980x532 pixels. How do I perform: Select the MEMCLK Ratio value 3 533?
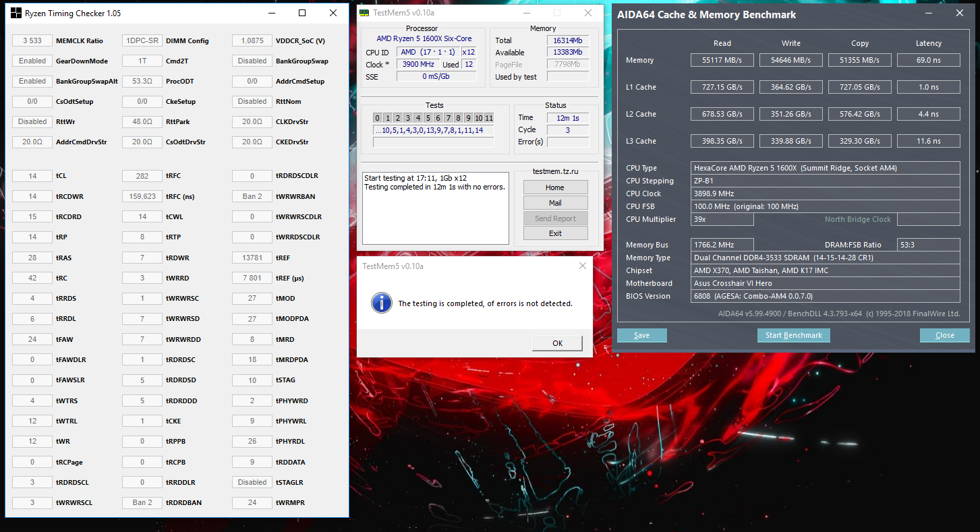32,40
